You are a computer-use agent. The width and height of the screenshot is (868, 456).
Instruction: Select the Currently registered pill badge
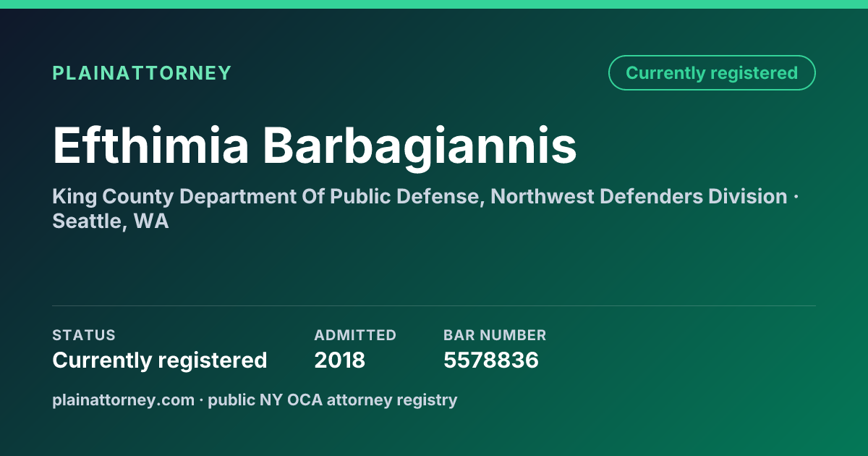click(712, 73)
